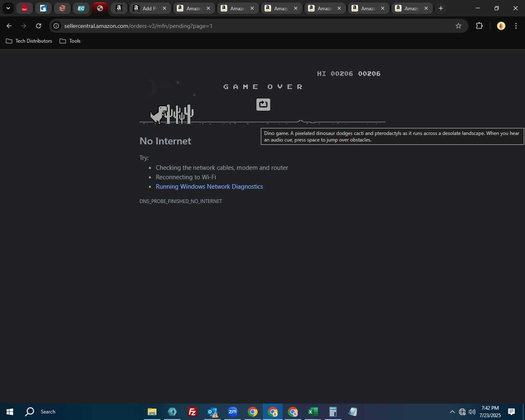Click the DNS_PROBE_FINISHED_NO_INTERNET error code

pos(180,201)
